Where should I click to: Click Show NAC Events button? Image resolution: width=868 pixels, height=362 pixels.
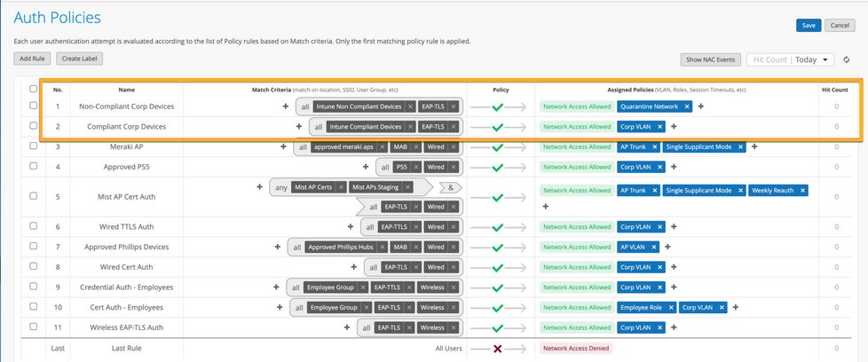710,59
